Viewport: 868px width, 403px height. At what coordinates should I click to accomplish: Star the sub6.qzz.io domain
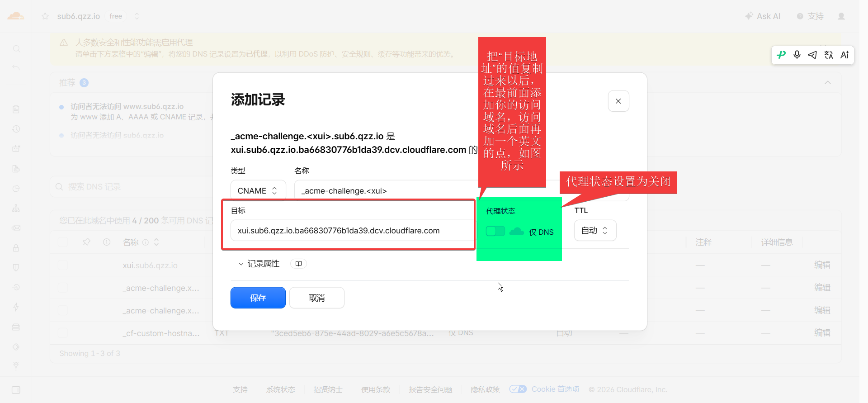click(45, 16)
